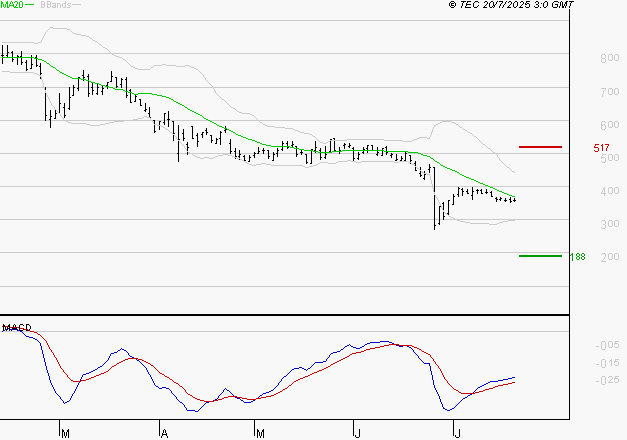The width and height of the screenshot is (627, 440).
Task: Click the 700 price axis label
Action: tap(607, 92)
